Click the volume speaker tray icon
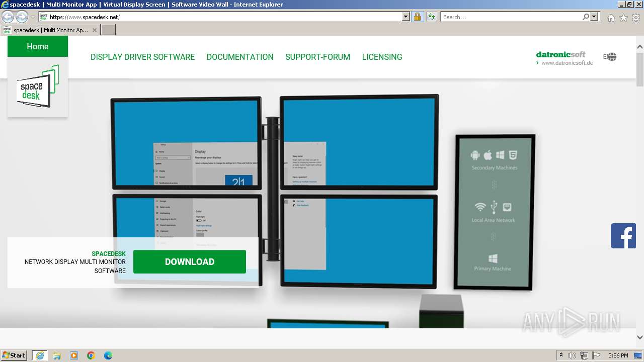This screenshot has height=362, width=644. tap(572, 355)
